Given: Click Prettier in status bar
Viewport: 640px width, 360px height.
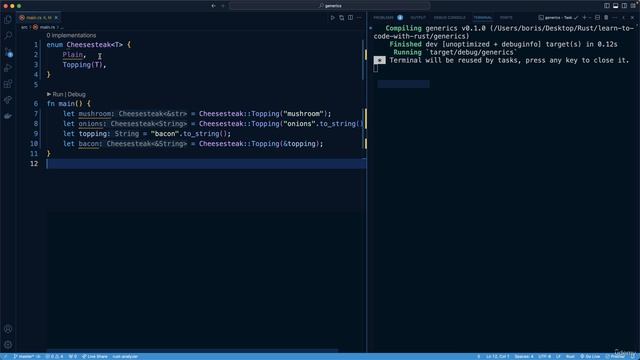Looking at the screenshot, I should point(615,356).
